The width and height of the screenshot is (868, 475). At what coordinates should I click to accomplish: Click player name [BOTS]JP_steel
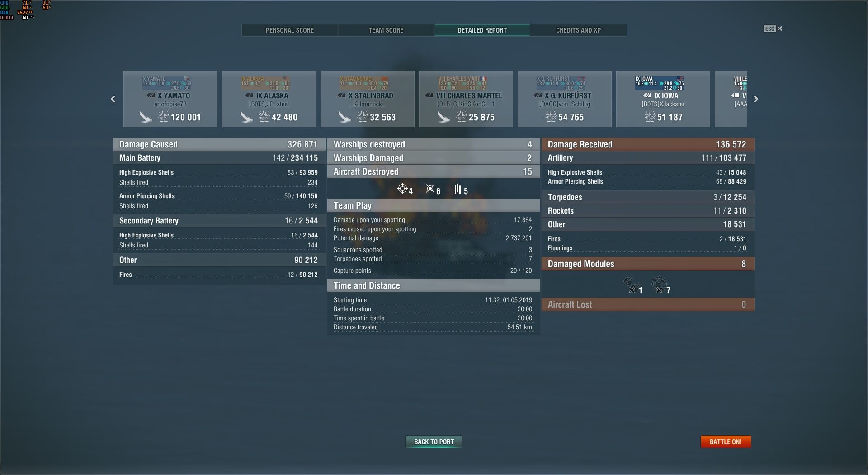pos(269,104)
